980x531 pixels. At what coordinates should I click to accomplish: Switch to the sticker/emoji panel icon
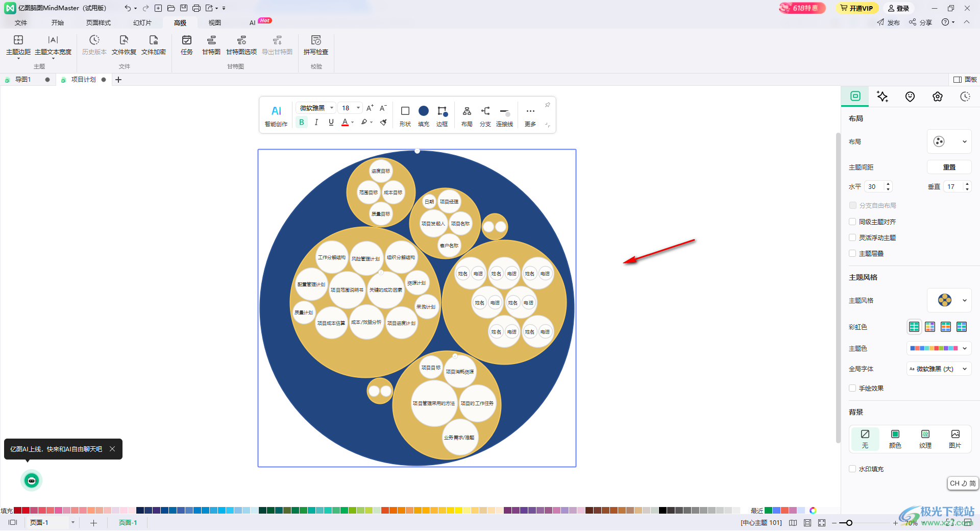pos(910,96)
